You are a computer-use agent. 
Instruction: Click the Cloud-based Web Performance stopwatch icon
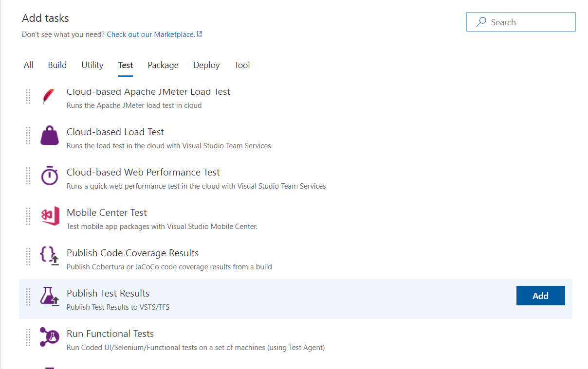(50, 176)
